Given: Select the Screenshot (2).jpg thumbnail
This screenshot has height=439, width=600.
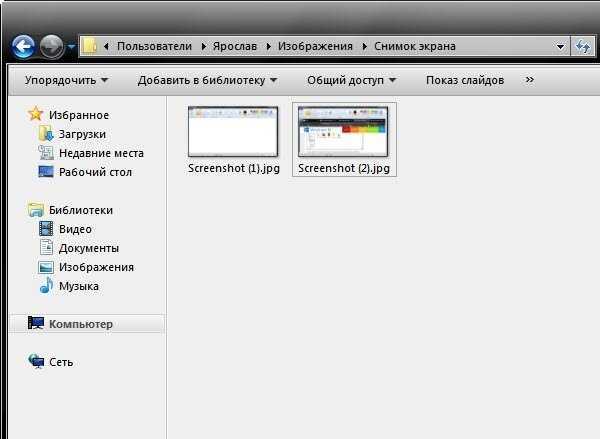Looking at the screenshot, I should click(x=343, y=131).
